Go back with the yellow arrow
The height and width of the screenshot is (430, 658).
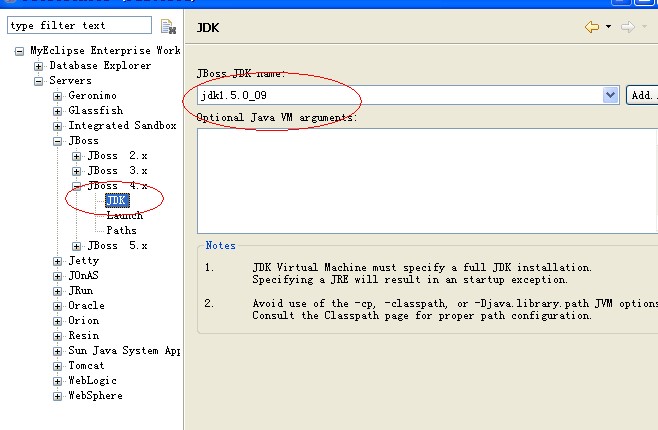[592, 27]
